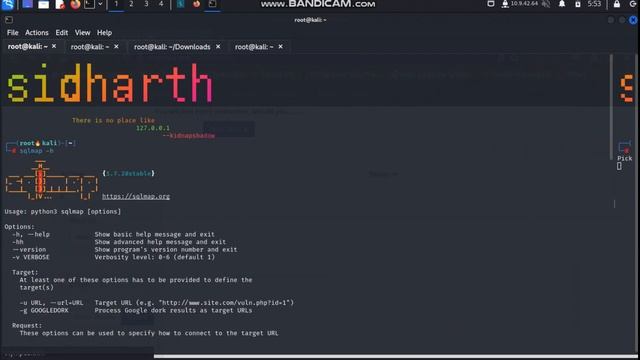Open the network icon showing 10.9.42.64

pyautogui.click(x=520, y=4)
